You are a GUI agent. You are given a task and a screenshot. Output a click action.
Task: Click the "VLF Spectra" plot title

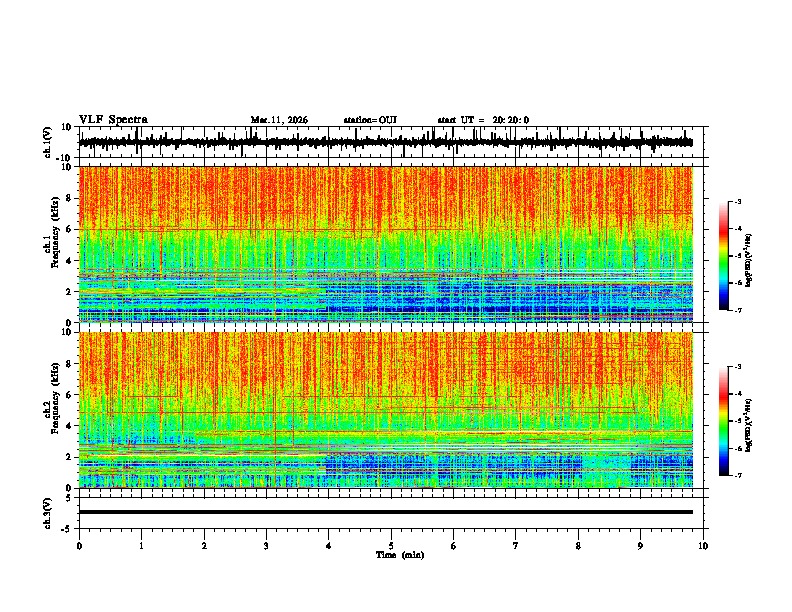click(113, 120)
